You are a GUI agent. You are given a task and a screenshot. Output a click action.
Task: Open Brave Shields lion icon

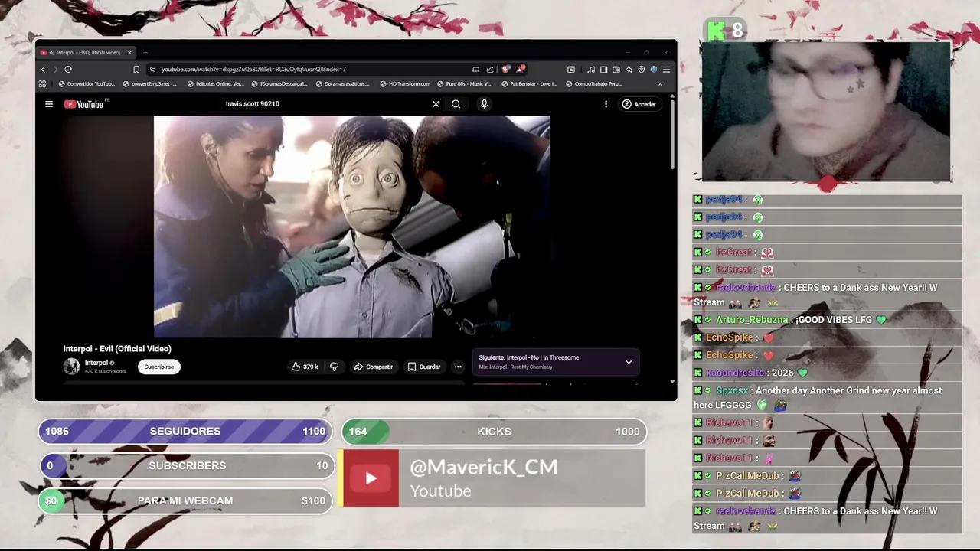coord(506,69)
